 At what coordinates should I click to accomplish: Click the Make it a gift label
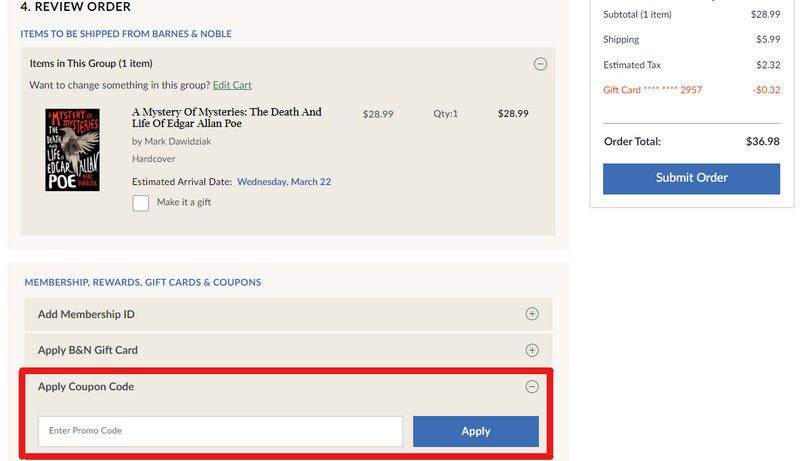pyautogui.click(x=184, y=203)
